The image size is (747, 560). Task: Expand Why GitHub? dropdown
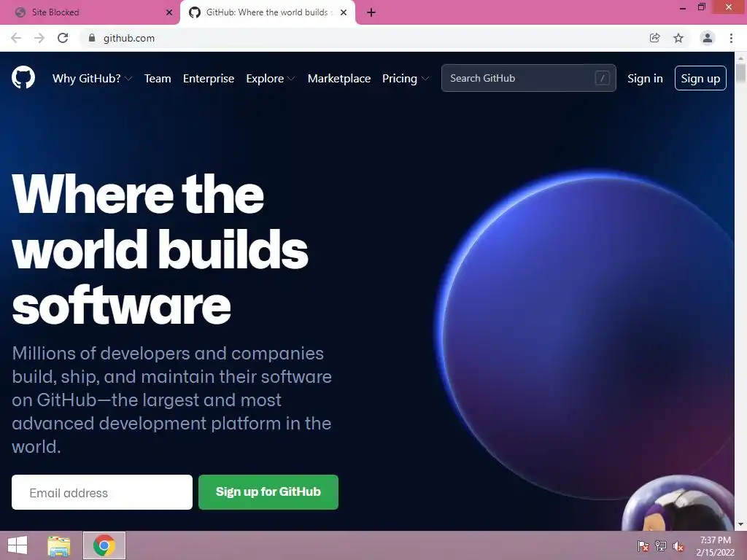coord(92,79)
